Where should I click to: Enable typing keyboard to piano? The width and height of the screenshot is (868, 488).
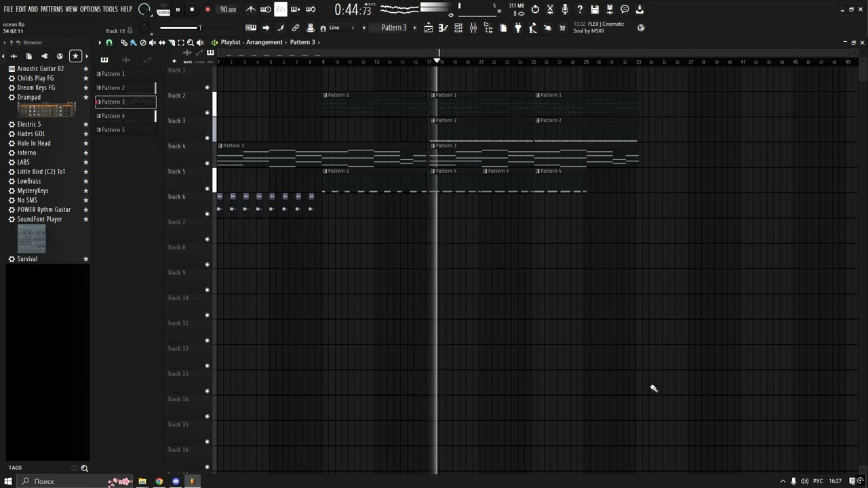[x=250, y=28]
